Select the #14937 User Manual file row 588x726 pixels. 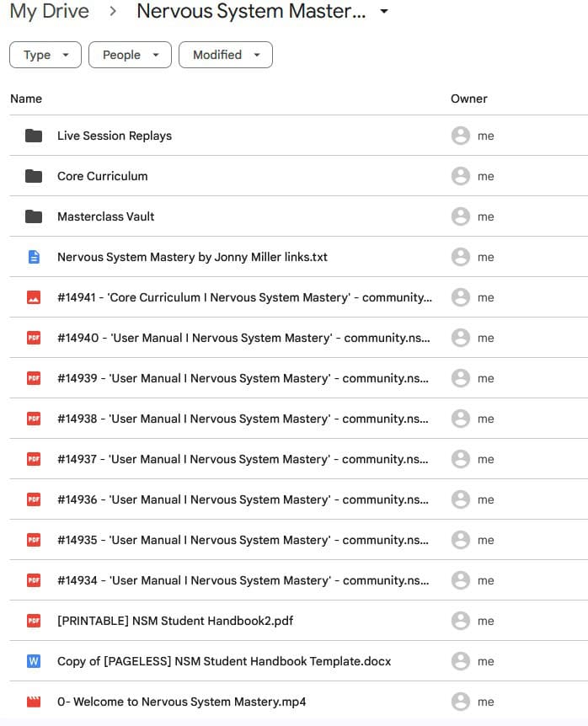[243, 459]
